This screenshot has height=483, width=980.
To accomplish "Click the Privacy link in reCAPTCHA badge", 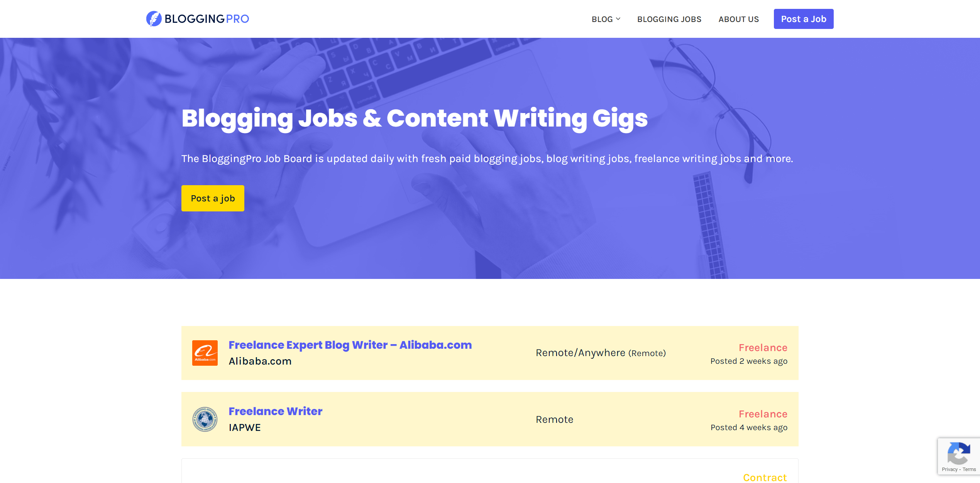I will coord(950,469).
